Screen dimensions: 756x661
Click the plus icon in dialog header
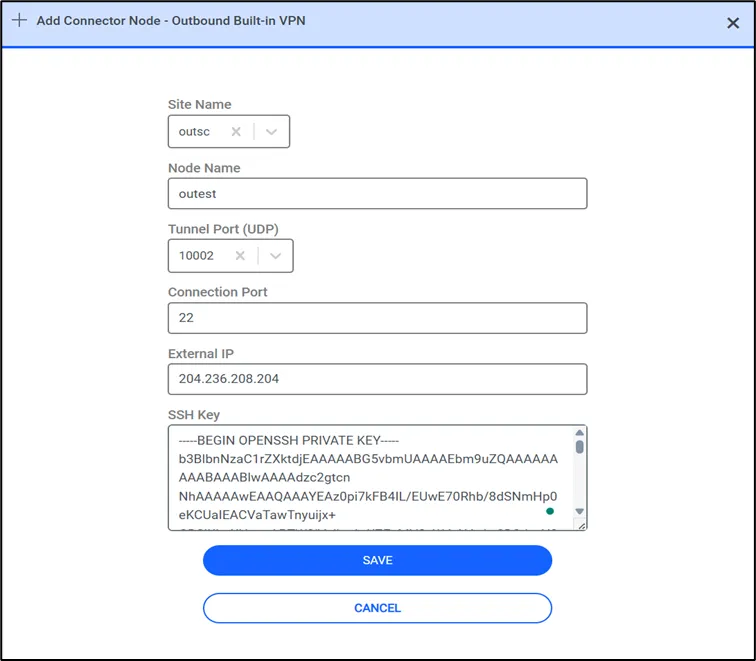tap(19, 20)
